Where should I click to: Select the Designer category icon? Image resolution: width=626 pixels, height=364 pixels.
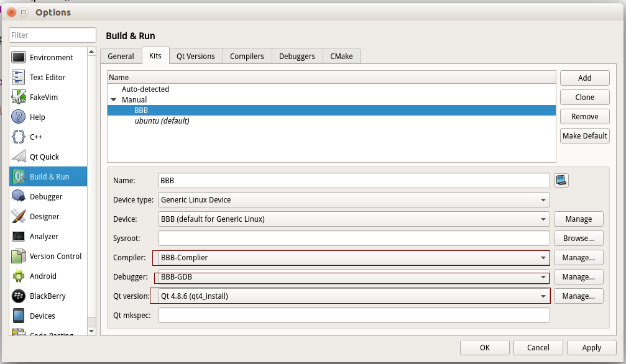tap(19, 216)
